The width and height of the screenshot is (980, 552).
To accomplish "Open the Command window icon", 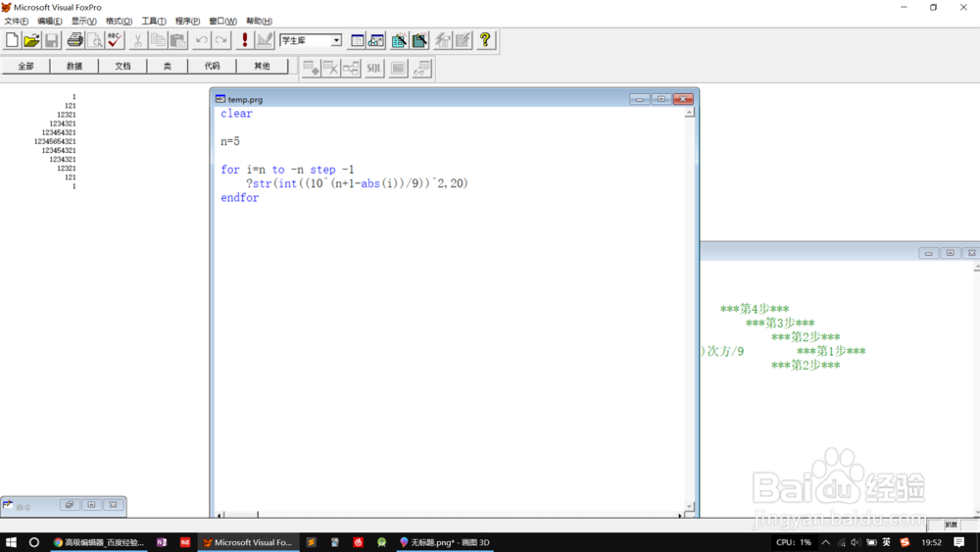I will tap(357, 40).
